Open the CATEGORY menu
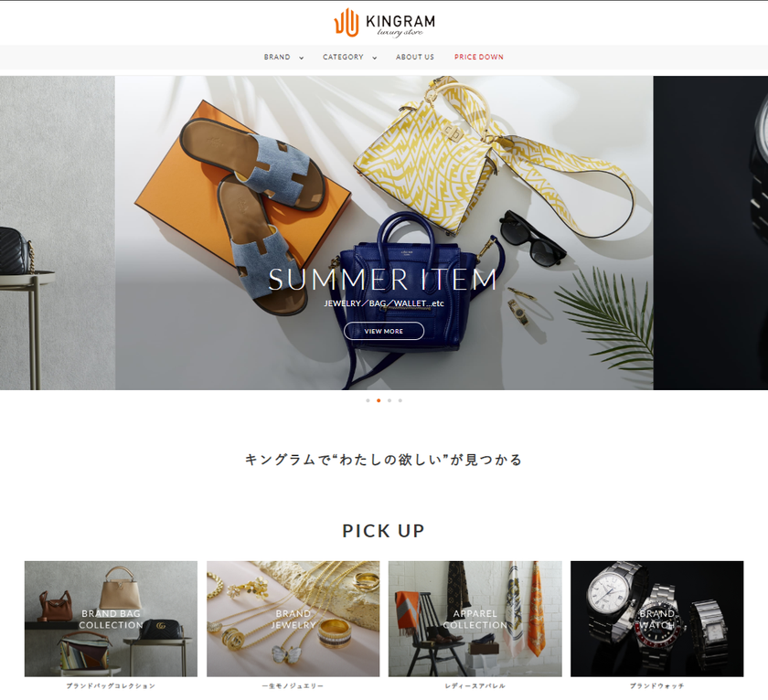768x700 pixels. [x=343, y=58]
